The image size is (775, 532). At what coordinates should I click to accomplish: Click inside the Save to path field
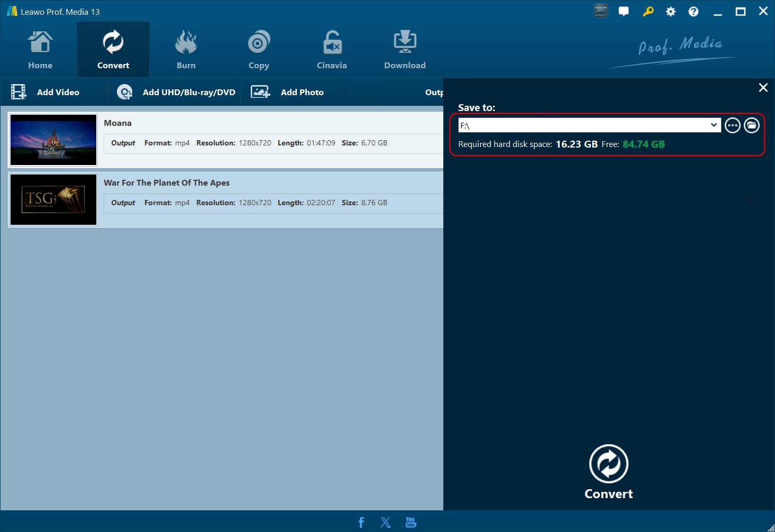(x=582, y=125)
